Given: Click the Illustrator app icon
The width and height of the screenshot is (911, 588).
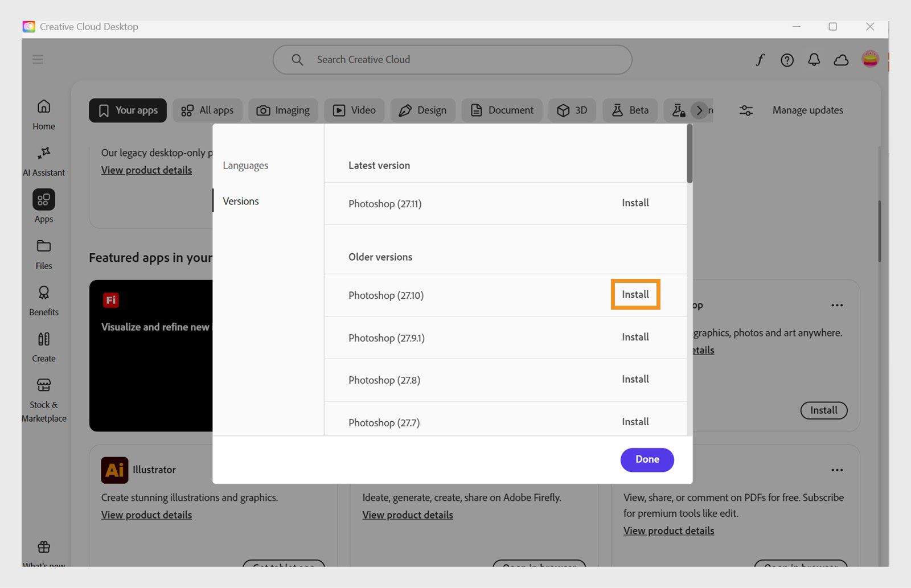Looking at the screenshot, I should click(x=114, y=470).
